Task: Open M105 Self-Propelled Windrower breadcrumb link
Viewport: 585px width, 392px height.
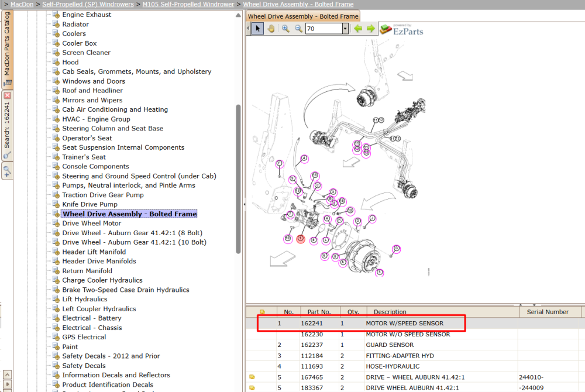Action: coord(188,4)
